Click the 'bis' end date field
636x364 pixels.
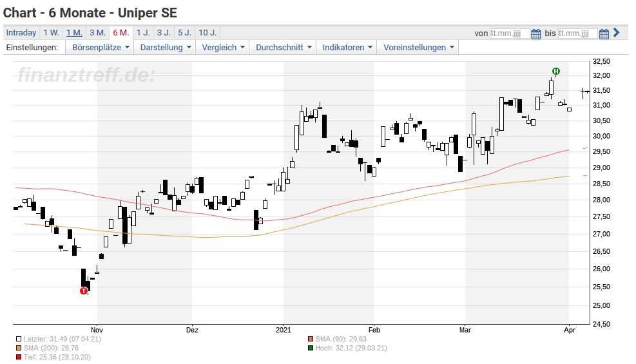point(577,34)
